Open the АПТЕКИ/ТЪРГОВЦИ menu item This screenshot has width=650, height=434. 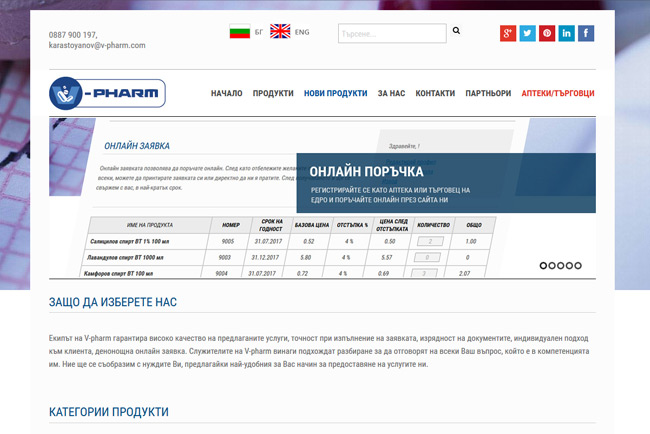tap(558, 93)
